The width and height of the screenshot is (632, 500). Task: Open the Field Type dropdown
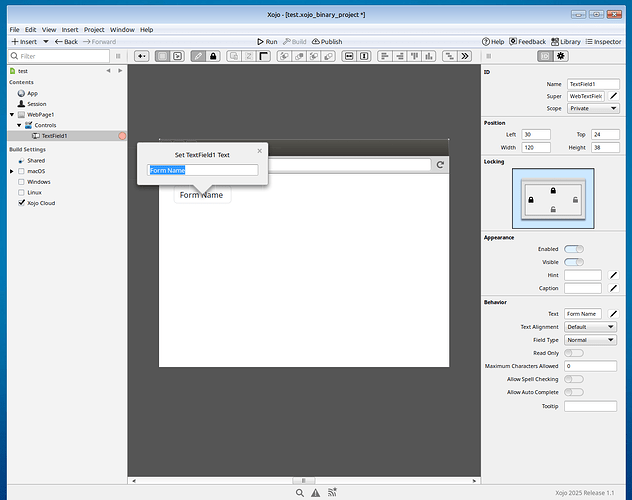coord(590,340)
